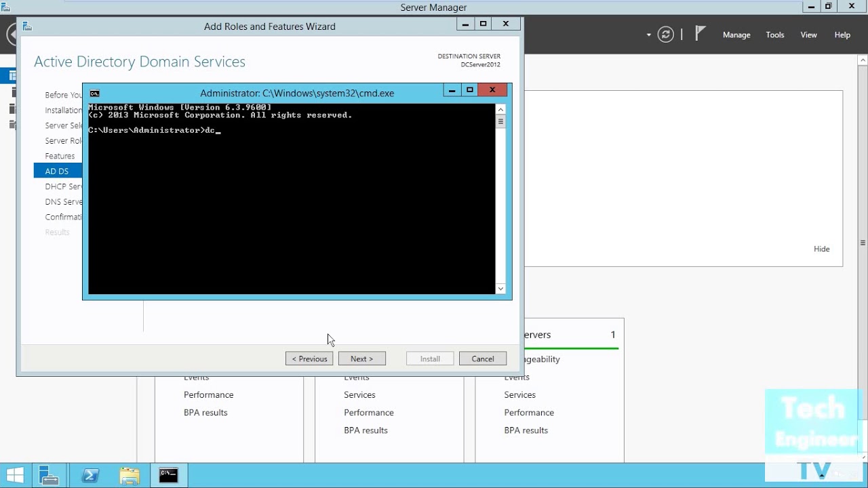
Task: Launch PowerShell from the taskbar
Action: (90, 476)
